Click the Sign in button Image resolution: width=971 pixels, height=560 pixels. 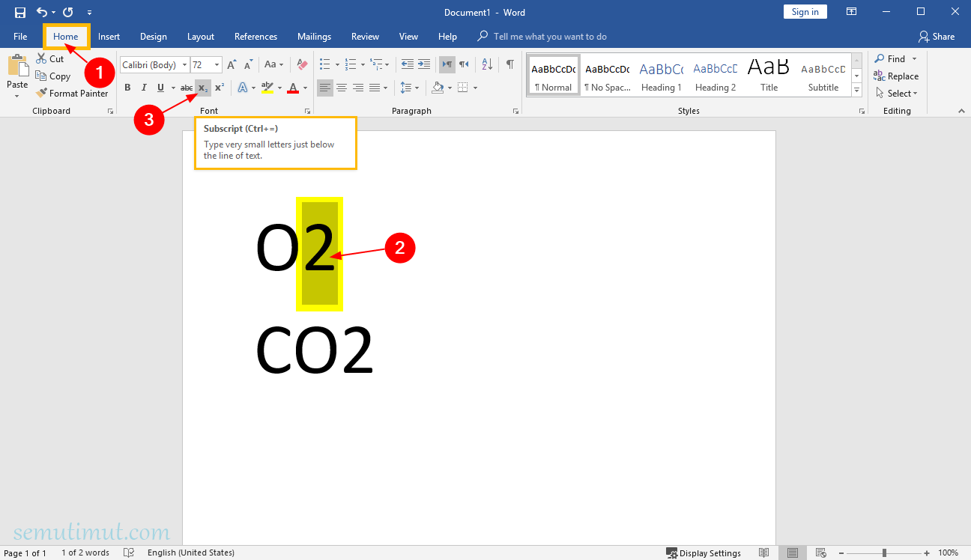tap(805, 12)
